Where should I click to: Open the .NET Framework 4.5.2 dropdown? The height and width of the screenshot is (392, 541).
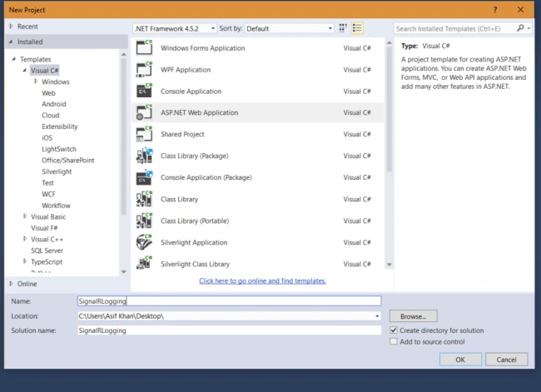175,28
